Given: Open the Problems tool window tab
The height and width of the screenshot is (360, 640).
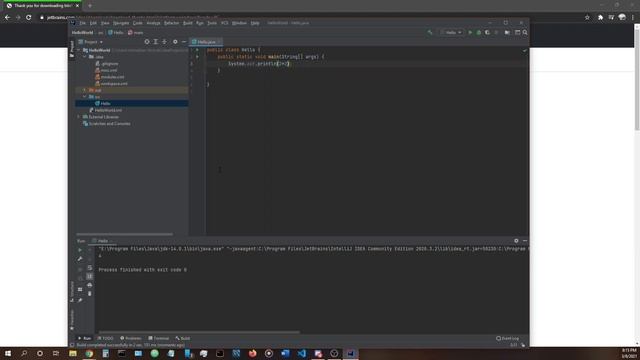Looking at the screenshot, I should (131, 338).
